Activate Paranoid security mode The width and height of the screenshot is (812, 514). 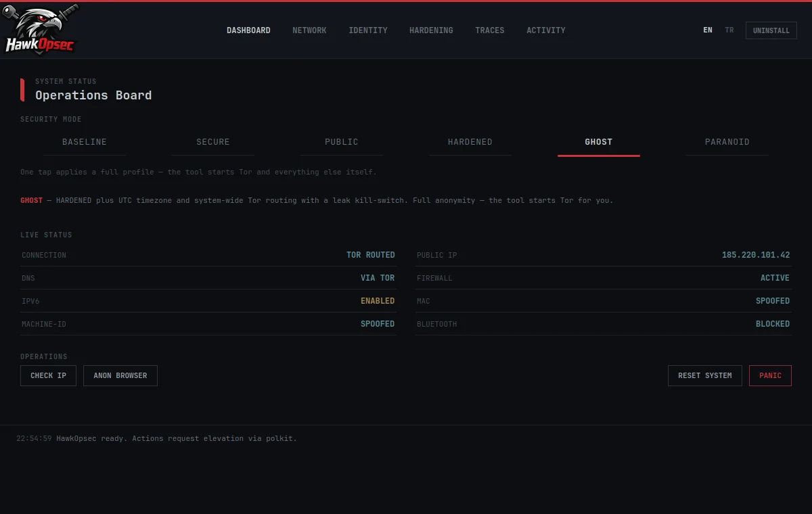point(727,143)
